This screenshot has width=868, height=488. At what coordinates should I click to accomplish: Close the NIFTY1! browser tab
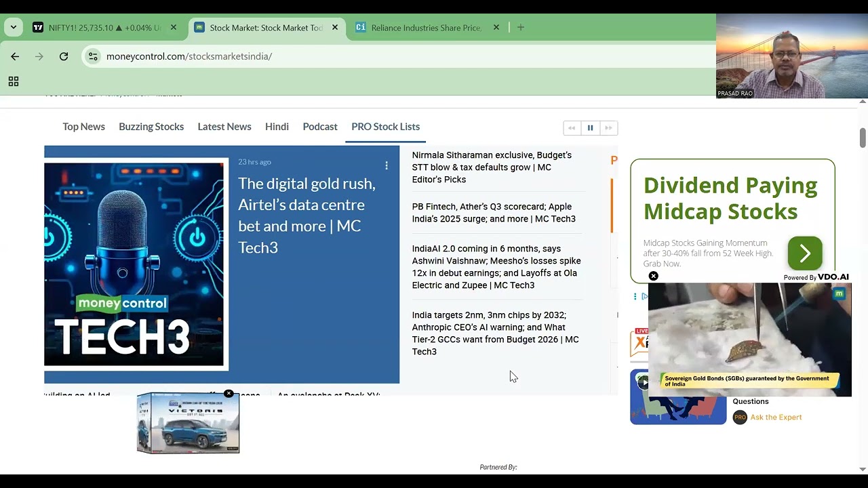174,28
